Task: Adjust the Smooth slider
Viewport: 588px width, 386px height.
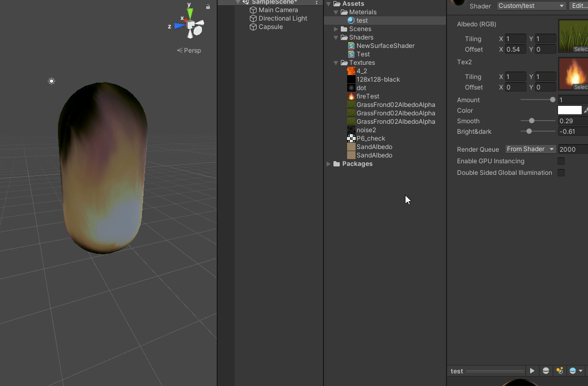Action: click(x=538, y=121)
